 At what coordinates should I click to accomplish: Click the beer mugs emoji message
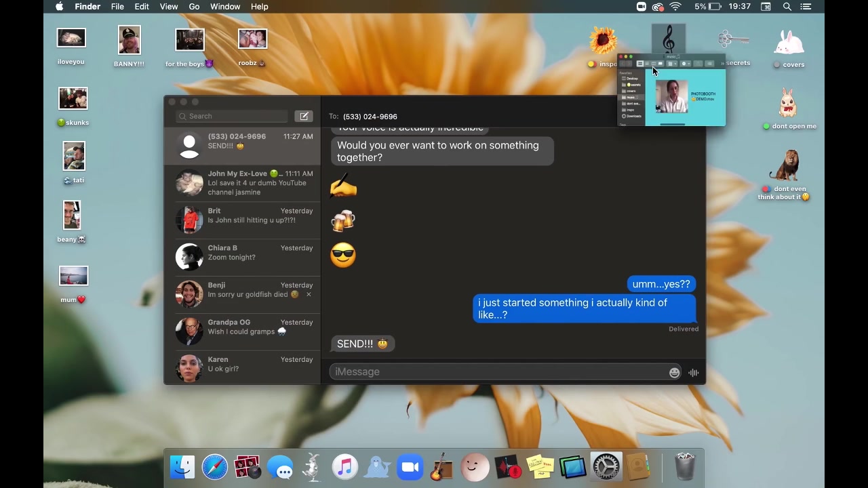pyautogui.click(x=342, y=220)
